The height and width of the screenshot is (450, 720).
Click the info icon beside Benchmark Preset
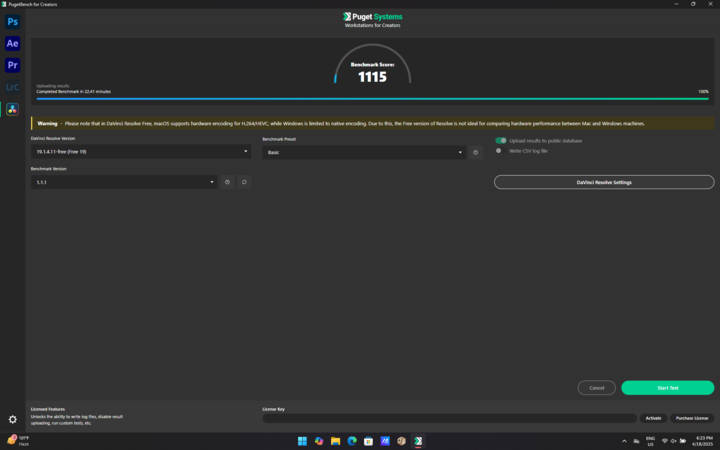475,152
